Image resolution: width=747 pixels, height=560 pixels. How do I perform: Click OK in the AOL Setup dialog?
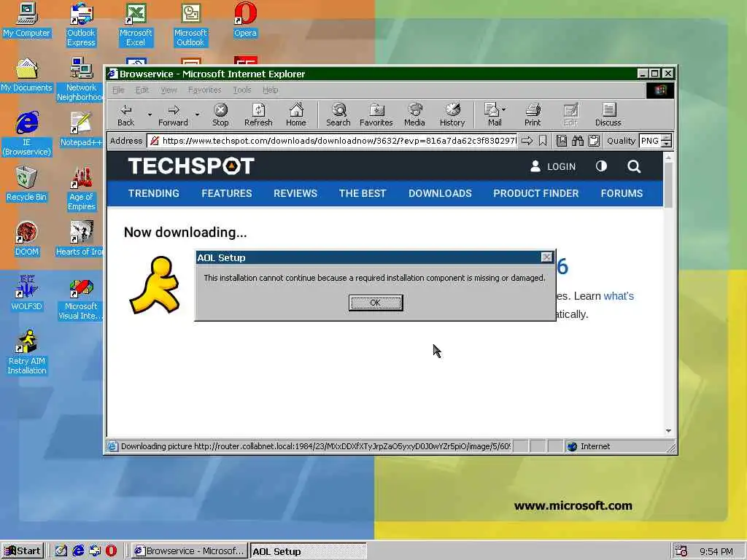point(376,303)
